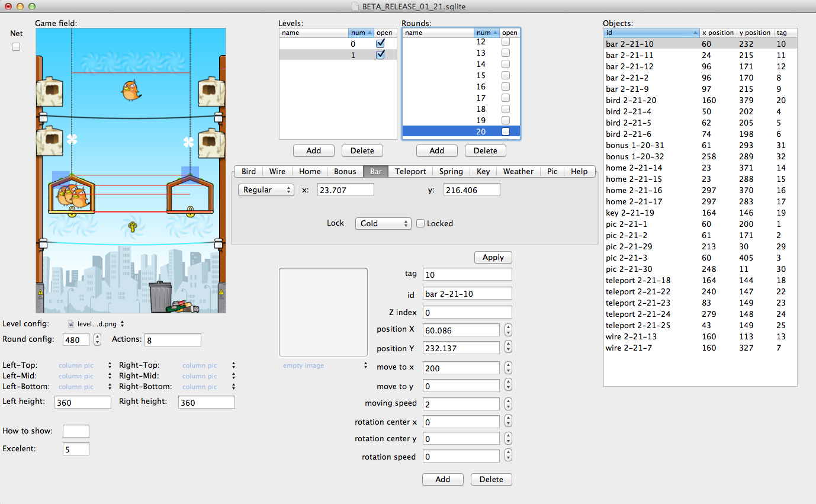816x504 pixels.
Task: Switch to the Teleport tab
Action: [410, 171]
